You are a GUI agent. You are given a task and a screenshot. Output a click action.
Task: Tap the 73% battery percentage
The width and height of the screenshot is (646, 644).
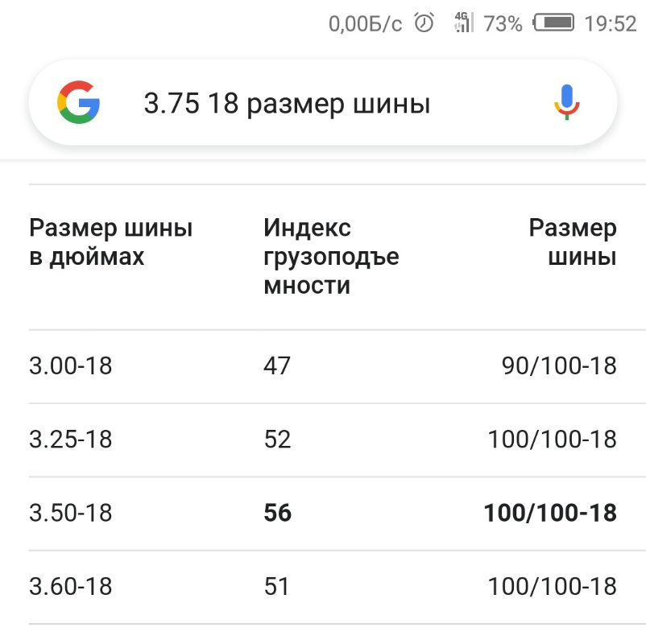tap(503, 23)
